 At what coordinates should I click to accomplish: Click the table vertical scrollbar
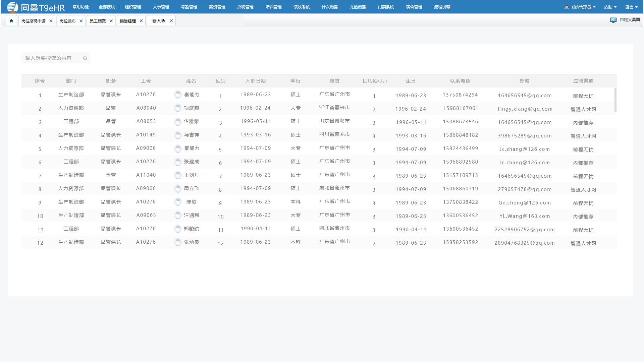pyautogui.click(x=615, y=100)
